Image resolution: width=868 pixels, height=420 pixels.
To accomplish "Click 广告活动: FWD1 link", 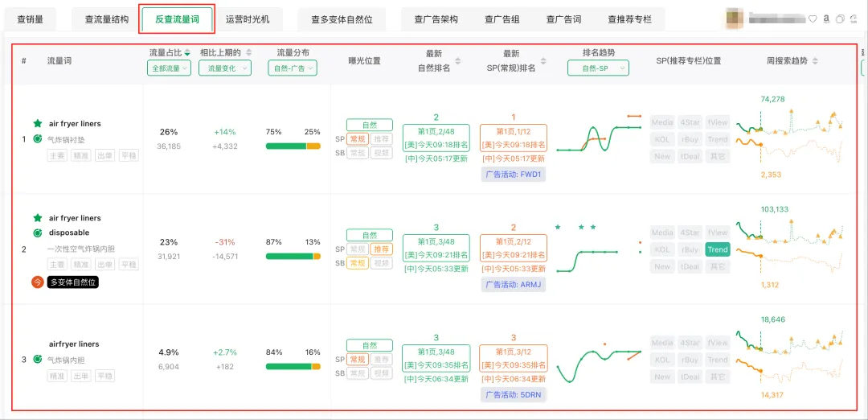I will (x=514, y=175).
